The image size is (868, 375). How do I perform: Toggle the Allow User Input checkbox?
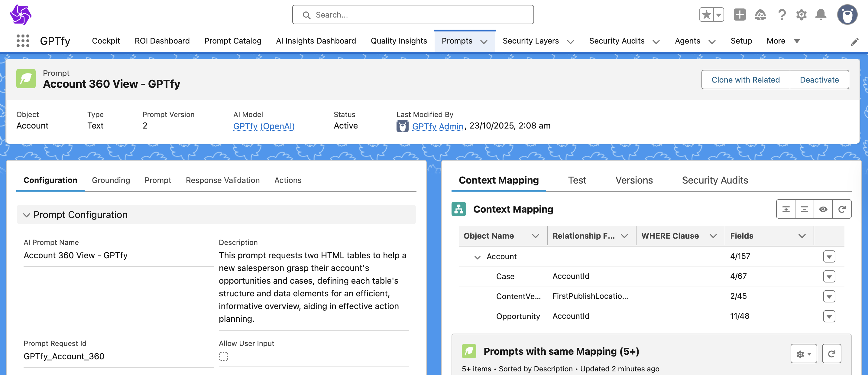click(x=223, y=356)
